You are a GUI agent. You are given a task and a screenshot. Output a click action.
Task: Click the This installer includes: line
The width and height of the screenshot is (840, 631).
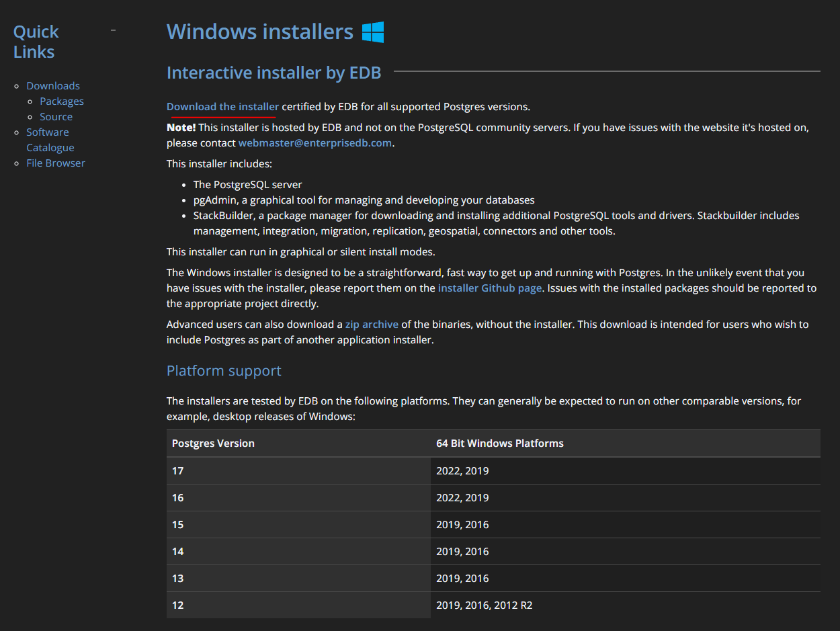(219, 164)
